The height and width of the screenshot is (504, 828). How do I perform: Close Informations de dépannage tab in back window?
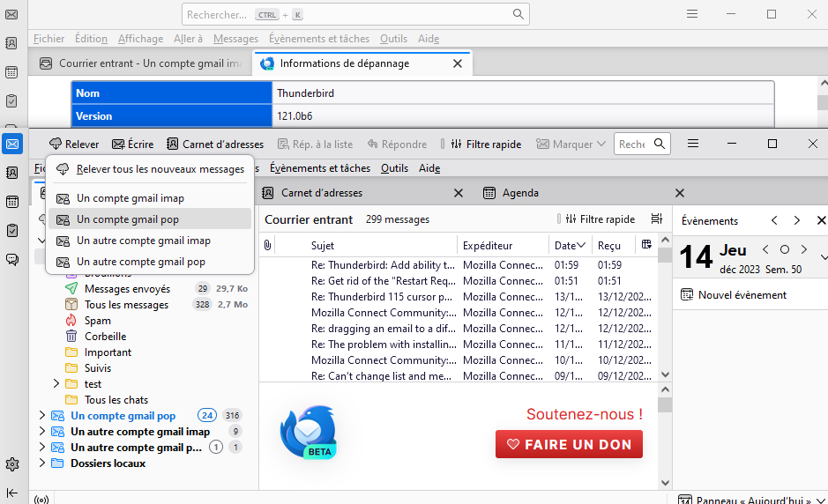458,63
